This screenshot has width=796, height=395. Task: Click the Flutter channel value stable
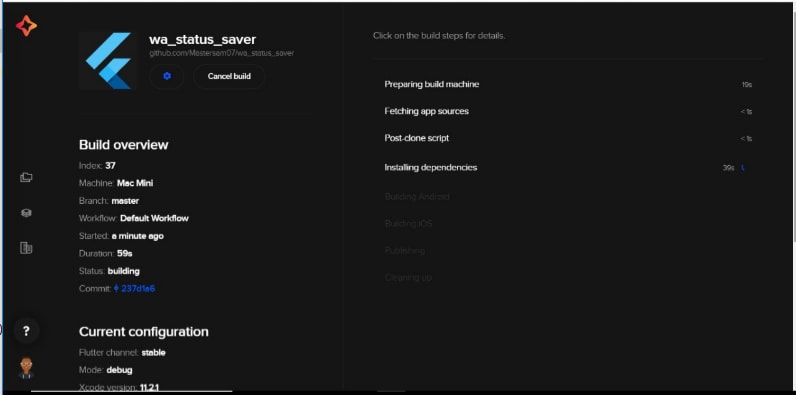[x=153, y=352]
